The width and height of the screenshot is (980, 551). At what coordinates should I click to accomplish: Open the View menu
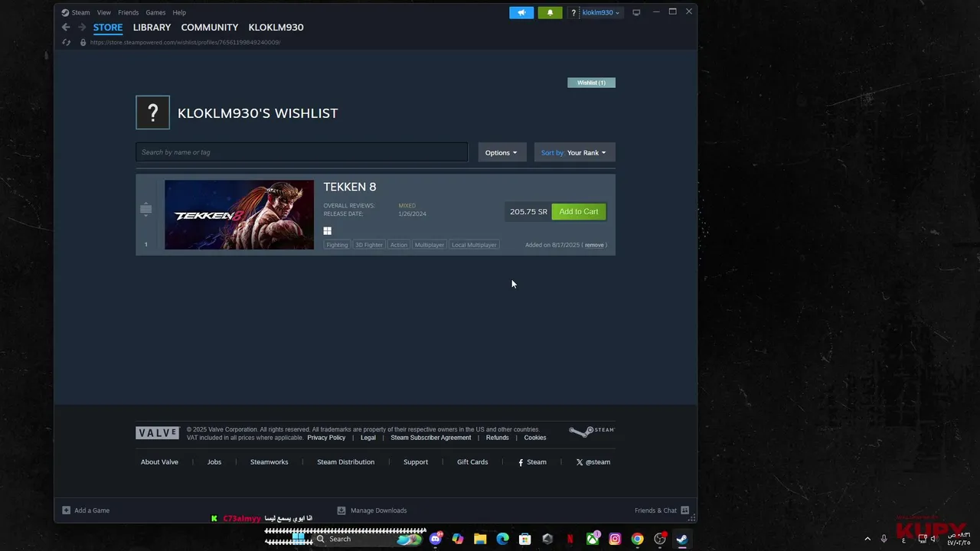[104, 12]
